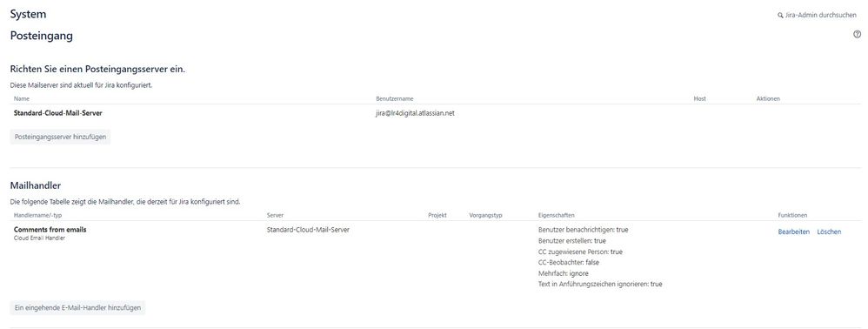Click the Server column header
Image resolution: width=868 pixels, height=329 pixels.
click(275, 215)
